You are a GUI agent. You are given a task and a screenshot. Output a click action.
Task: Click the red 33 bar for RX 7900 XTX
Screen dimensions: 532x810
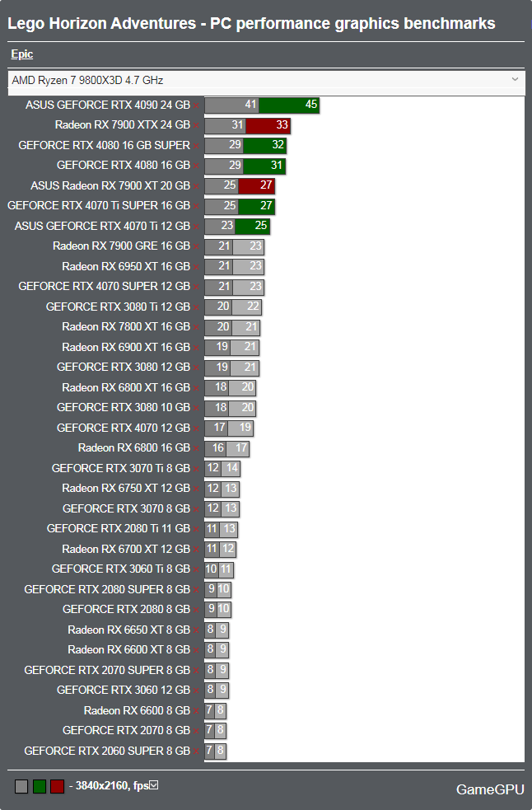pos(268,125)
